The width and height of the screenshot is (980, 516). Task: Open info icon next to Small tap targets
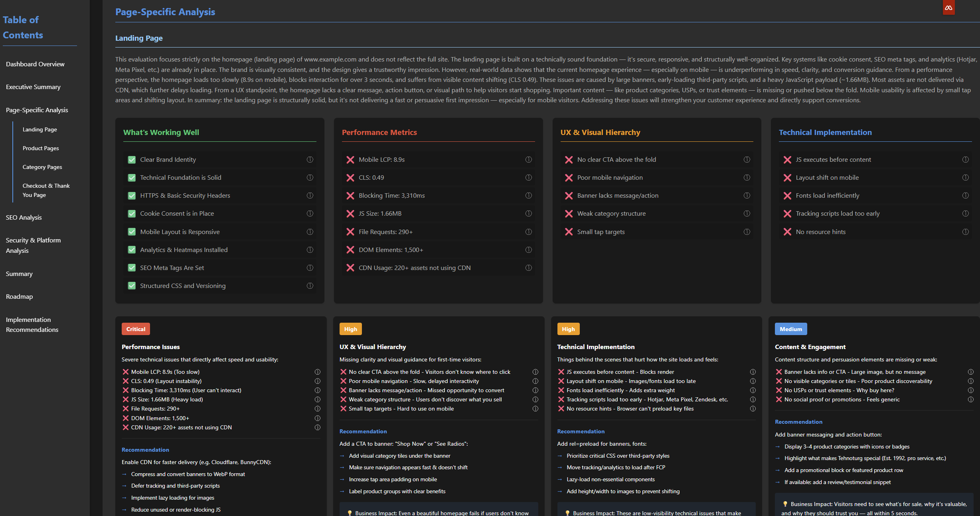point(747,232)
